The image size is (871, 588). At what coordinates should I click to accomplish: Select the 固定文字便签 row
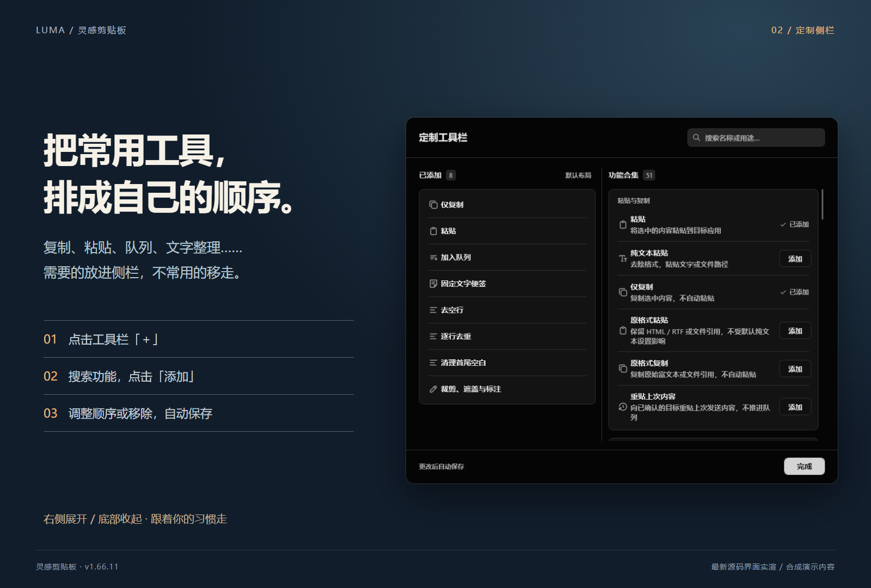click(x=507, y=284)
